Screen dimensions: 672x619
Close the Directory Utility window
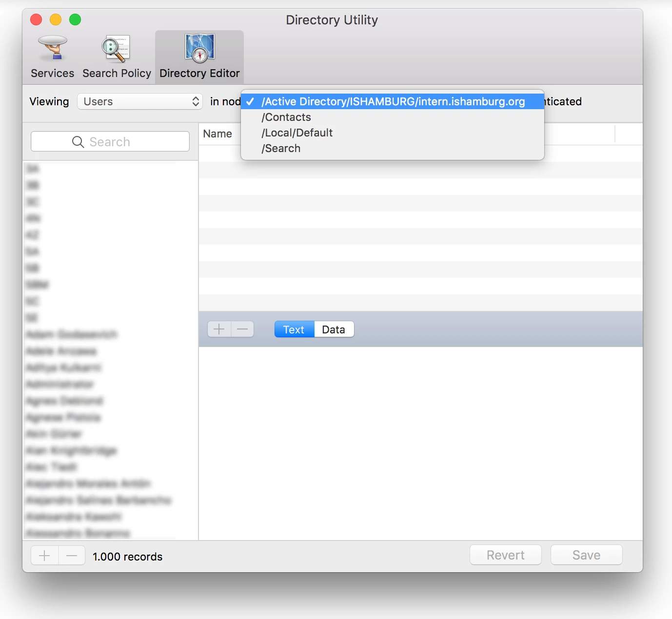(x=36, y=19)
